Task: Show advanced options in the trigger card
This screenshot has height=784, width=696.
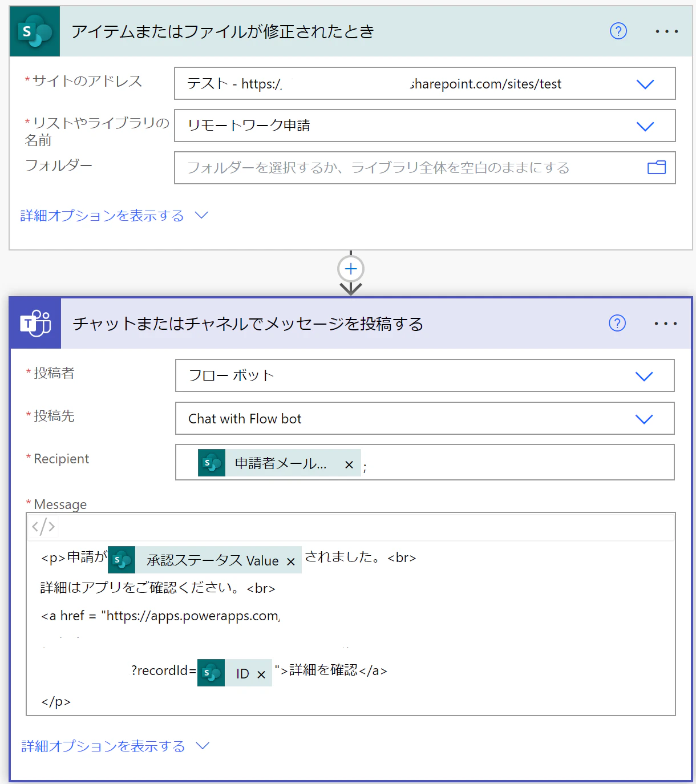Action: tap(114, 216)
